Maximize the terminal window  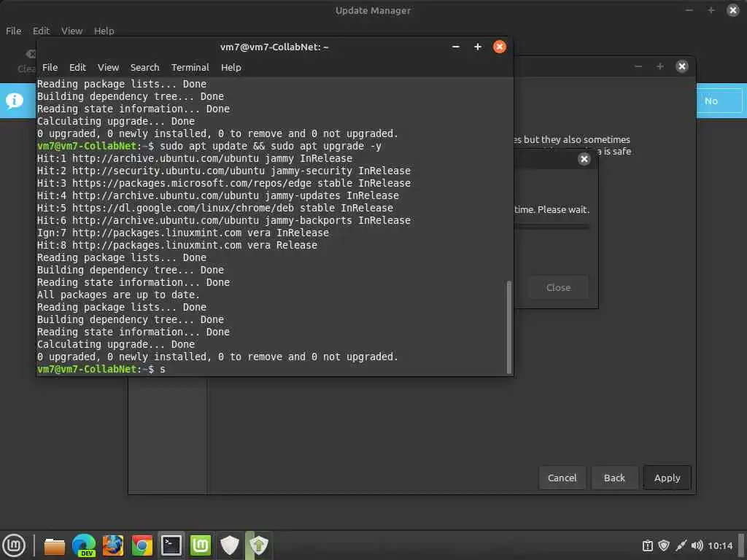pyautogui.click(x=477, y=47)
